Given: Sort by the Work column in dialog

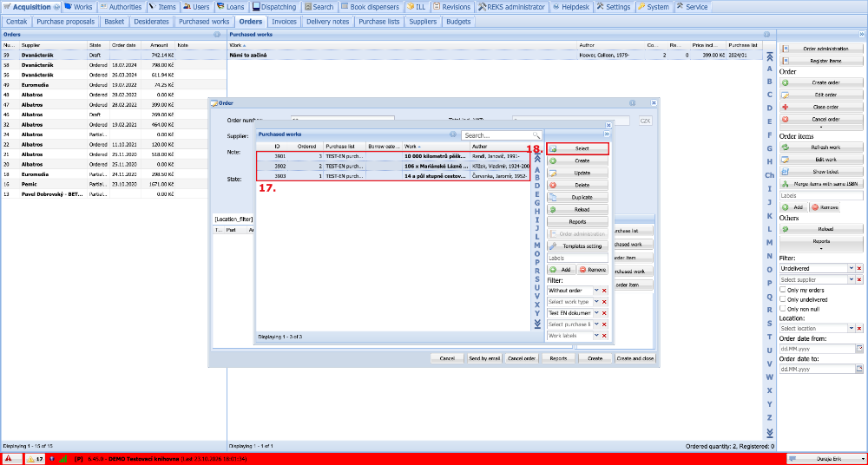Looking at the screenshot, I should point(437,146).
